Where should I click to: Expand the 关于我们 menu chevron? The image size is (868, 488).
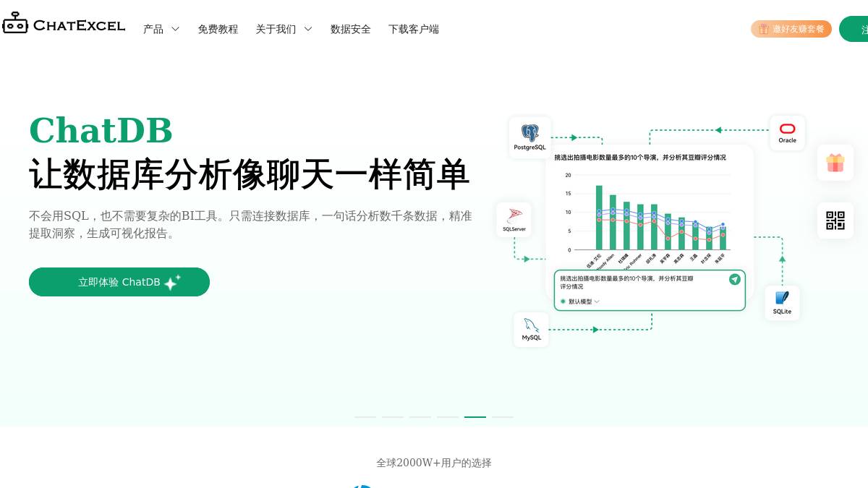(x=308, y=29)
